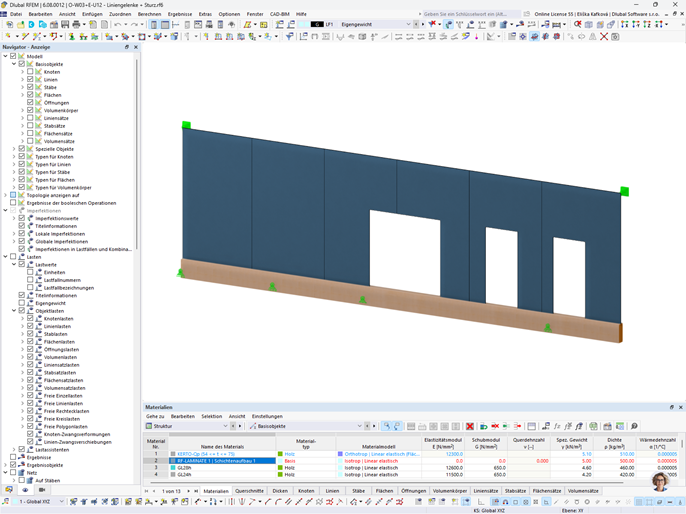This screenshot has height=514, width=686.
Task: Switch to the Volumenkörper table tab
Action: [x=450, y=491]
